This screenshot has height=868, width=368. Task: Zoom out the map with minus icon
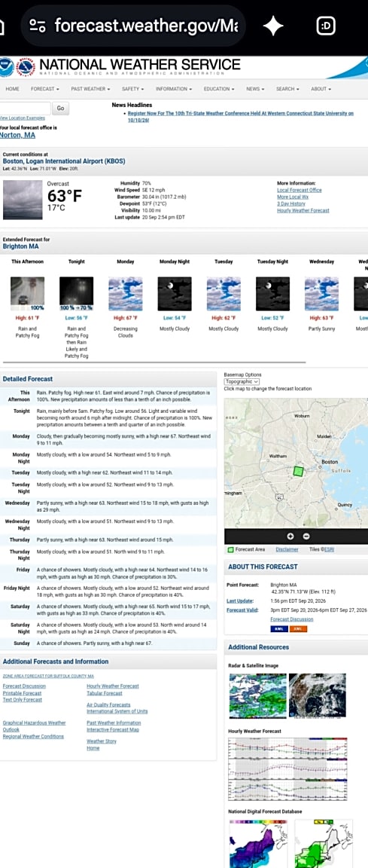(x=306, y=536)
